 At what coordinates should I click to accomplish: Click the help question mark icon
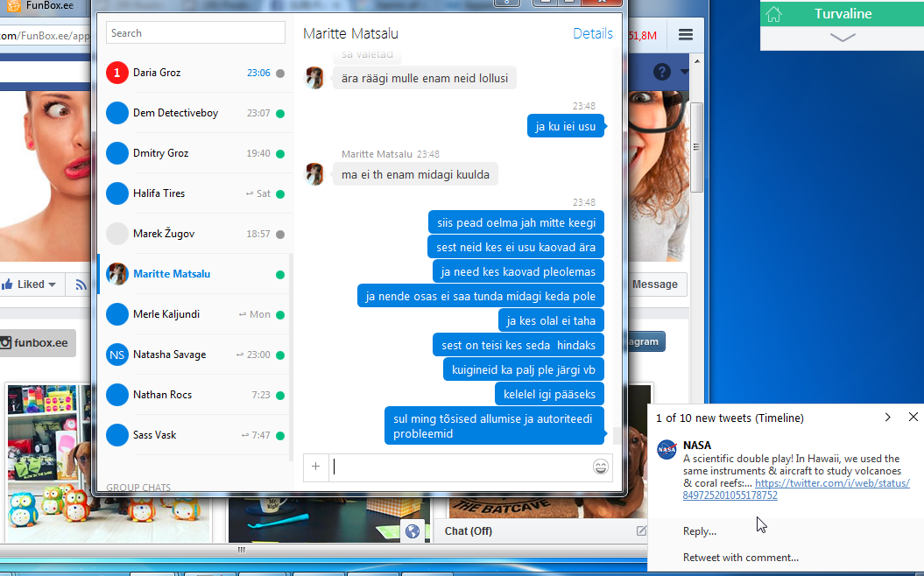point(662,72)
